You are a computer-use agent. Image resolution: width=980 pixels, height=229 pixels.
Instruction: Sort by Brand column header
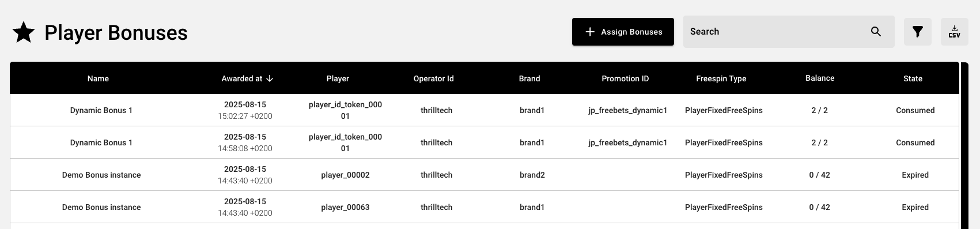pos(529,78)
